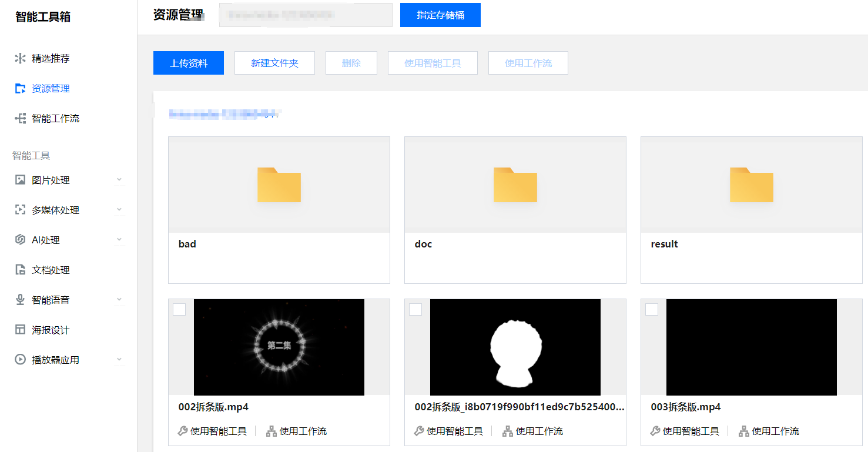
Task: Expand the 播放器应用 submenu chevron
Action: [119, 360]
